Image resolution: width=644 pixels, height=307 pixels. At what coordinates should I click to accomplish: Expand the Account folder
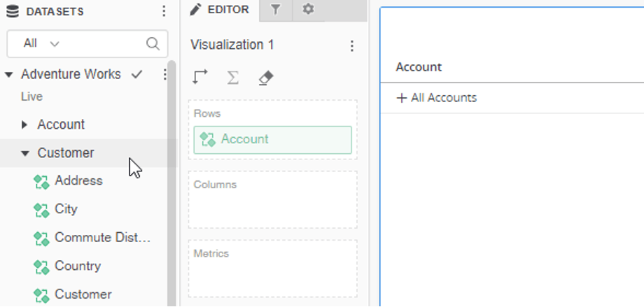[x=25, y=124]
